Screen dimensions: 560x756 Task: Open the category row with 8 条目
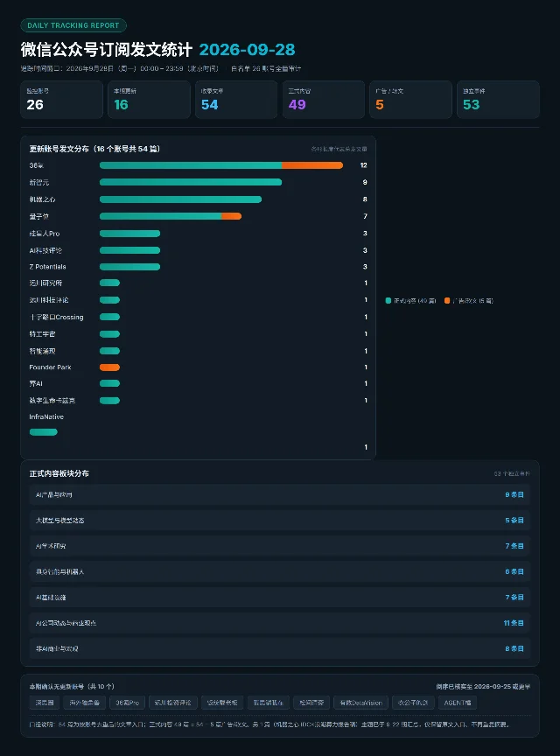280,648
